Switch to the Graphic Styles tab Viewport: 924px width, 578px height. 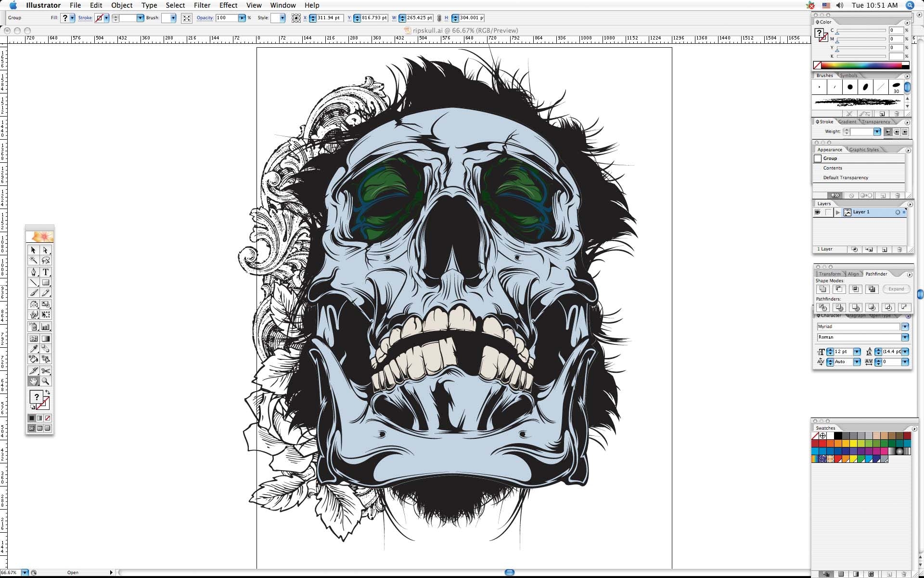[864, 150]
